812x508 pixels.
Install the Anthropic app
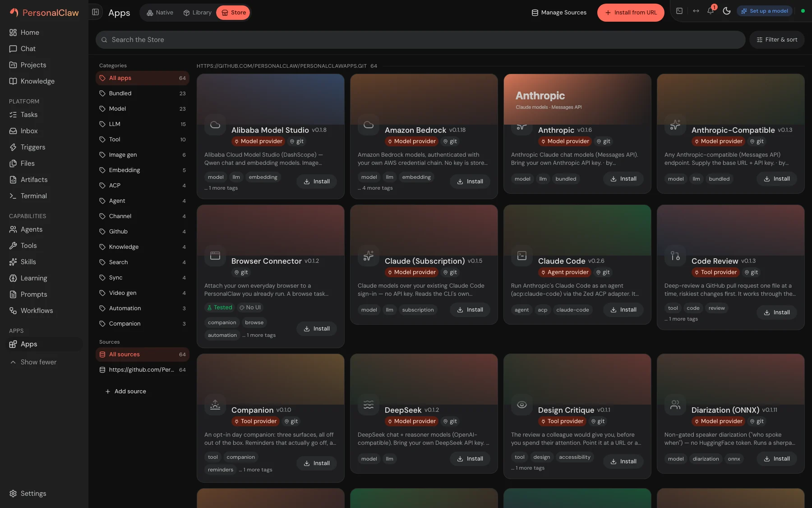[x=623, y=179]
